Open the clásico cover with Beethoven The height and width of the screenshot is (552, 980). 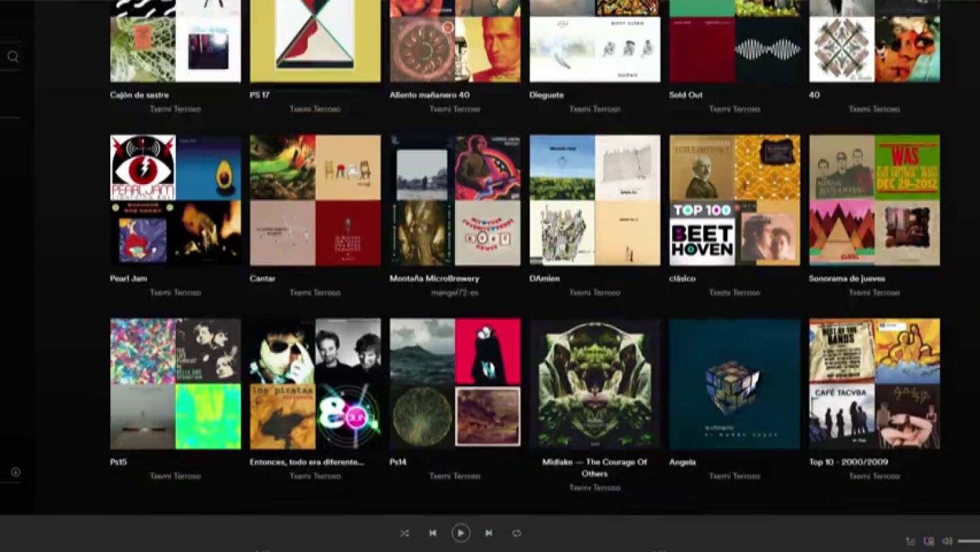coord(735,200)
